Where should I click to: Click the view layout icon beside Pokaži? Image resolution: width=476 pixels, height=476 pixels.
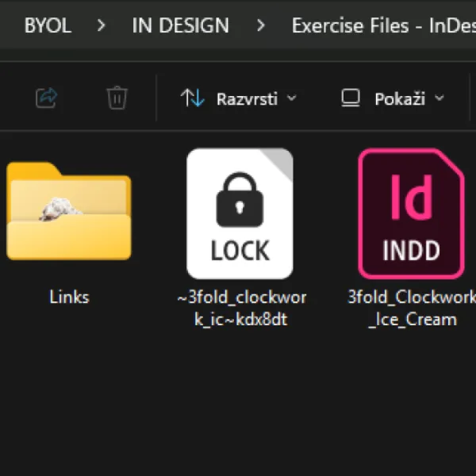tap(351, 98)
